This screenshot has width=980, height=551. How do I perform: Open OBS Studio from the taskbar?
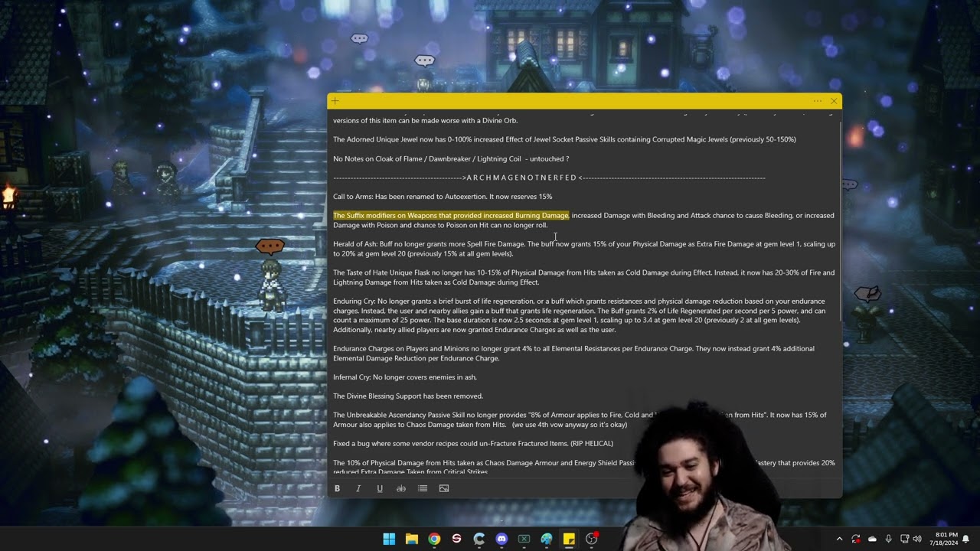(592, 539)
